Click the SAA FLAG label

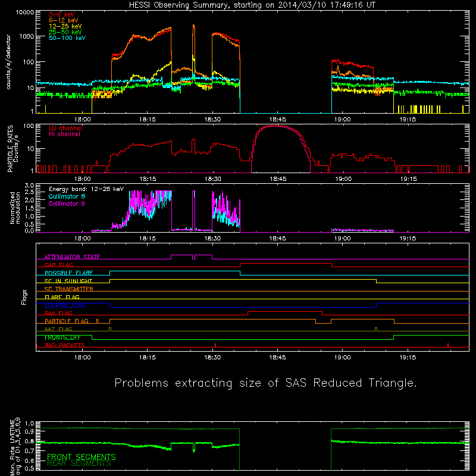click(x=58, y=313)
